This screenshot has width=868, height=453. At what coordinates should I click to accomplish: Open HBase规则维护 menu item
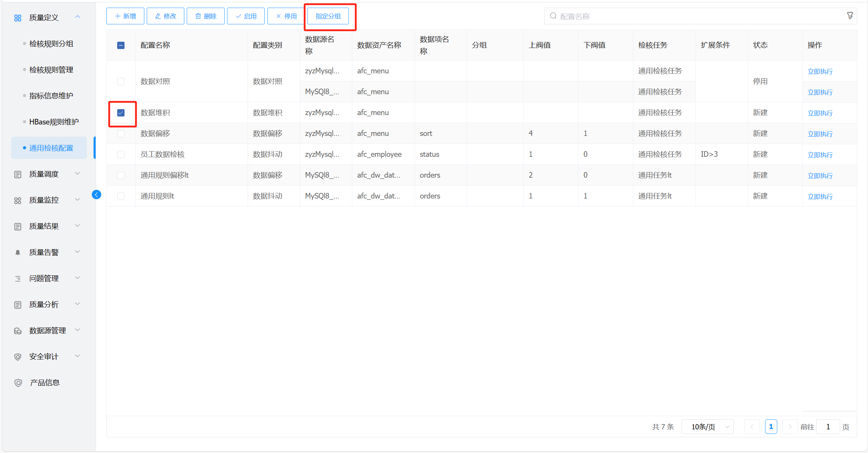[x=54, y=122]
